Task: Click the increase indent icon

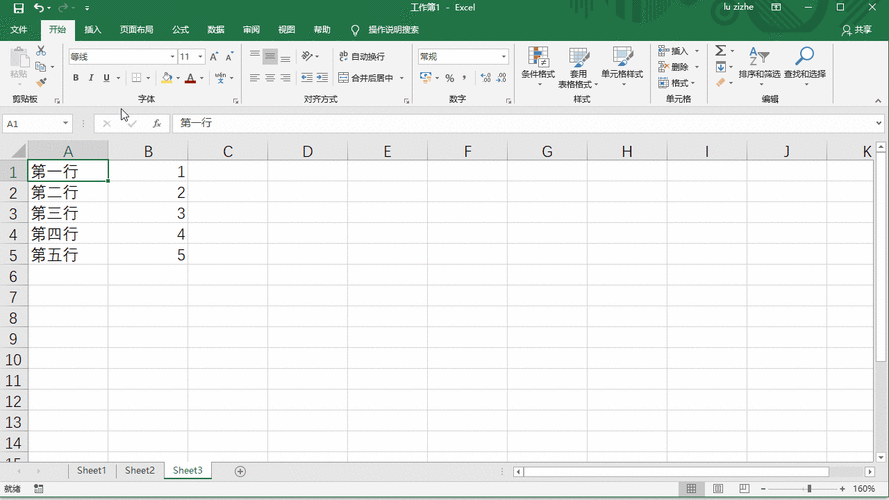Action: click(x=322, y=78)
